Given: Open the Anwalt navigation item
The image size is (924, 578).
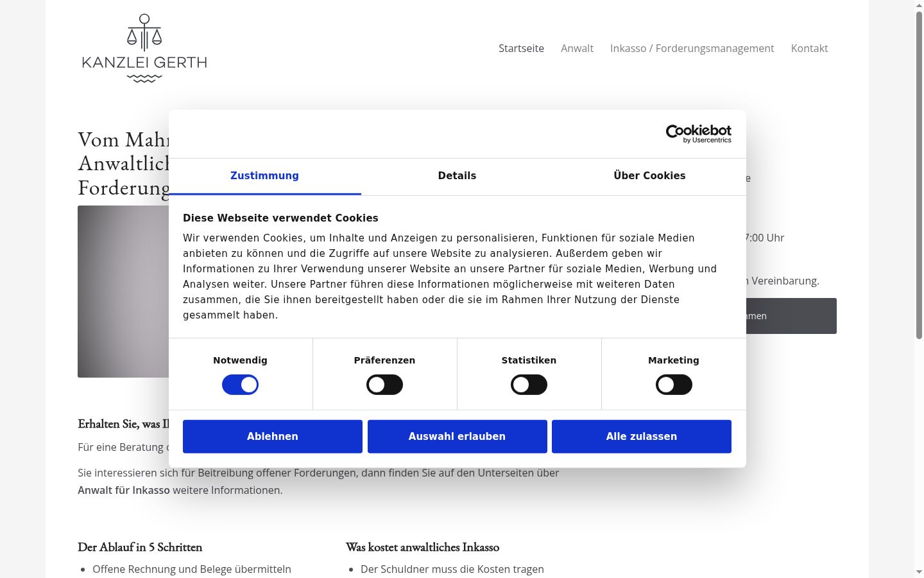Looking at the screenshot, I should [577, 48].
